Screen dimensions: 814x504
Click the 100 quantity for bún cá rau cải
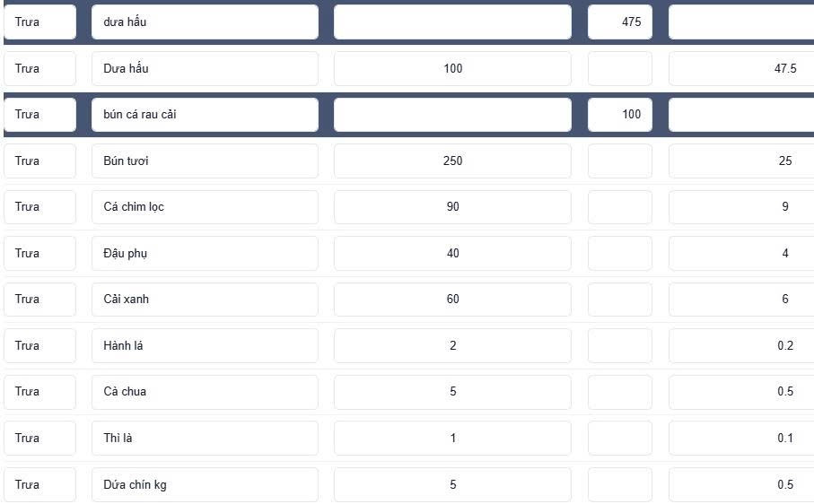pyautogui.click(x=620, y=114)
